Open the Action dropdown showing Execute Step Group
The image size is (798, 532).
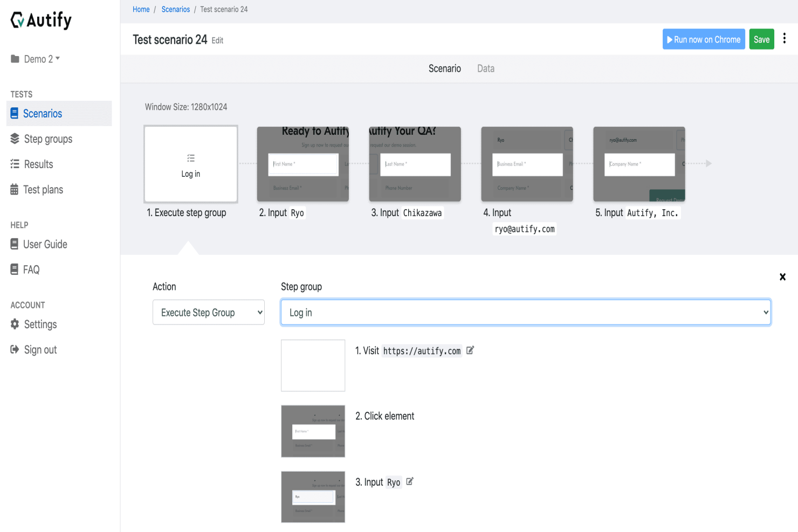pos(208,312)
